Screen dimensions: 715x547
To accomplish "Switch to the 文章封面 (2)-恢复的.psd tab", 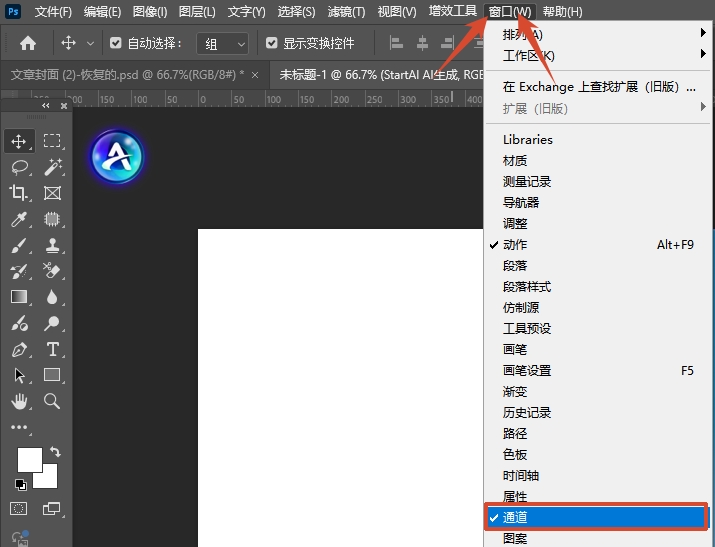I will coord(126,75).
